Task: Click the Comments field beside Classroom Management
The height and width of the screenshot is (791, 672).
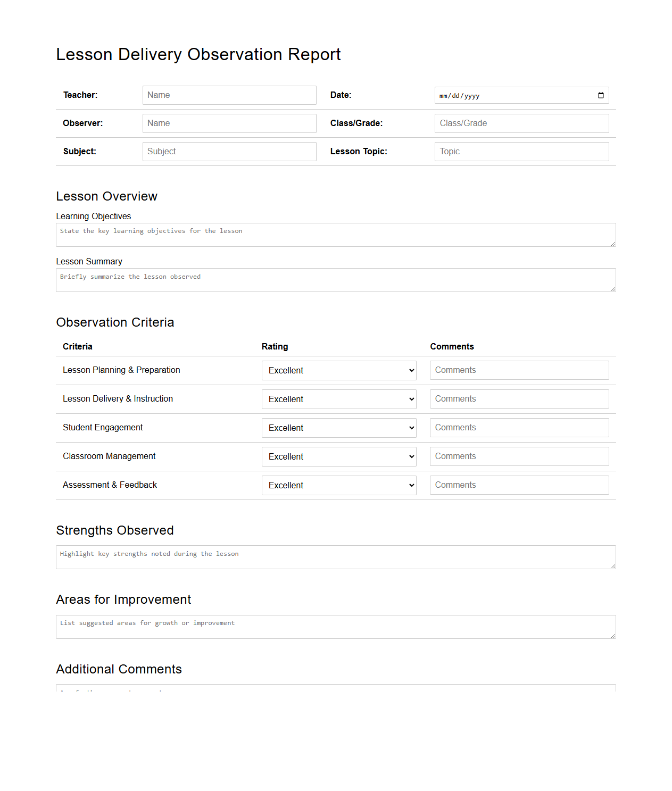Action: pos(519,456)
